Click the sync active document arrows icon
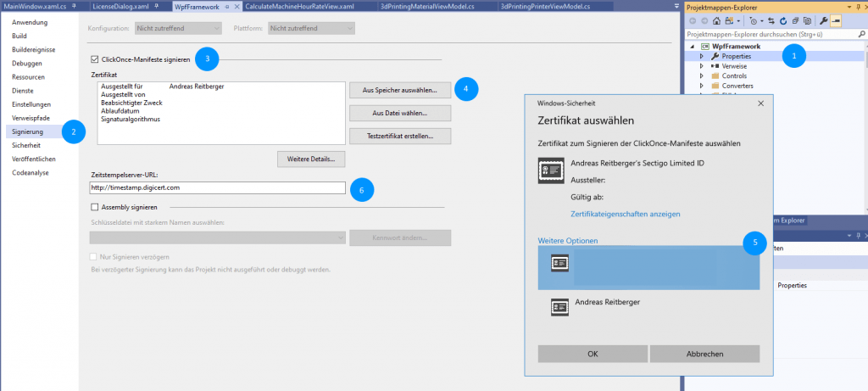 point(771,20)
